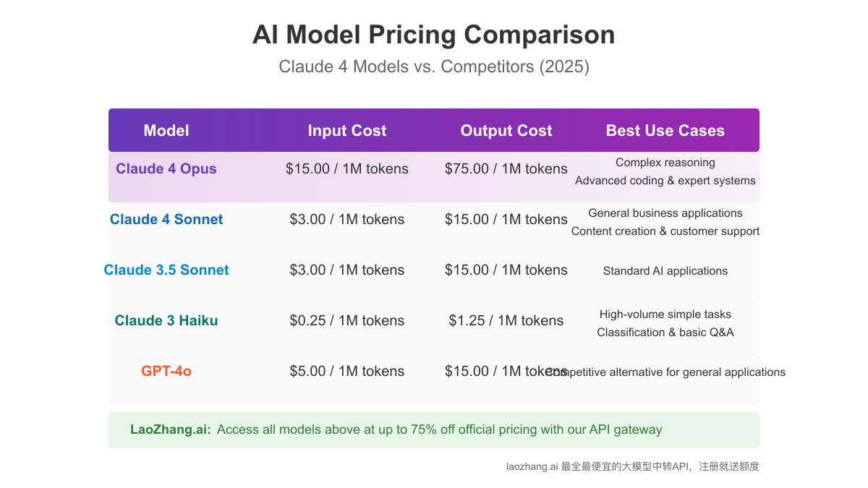Screen dimensions: 868x488
Task: Click the LaoZhang.ai bold link text
Action: pos(171,429)
